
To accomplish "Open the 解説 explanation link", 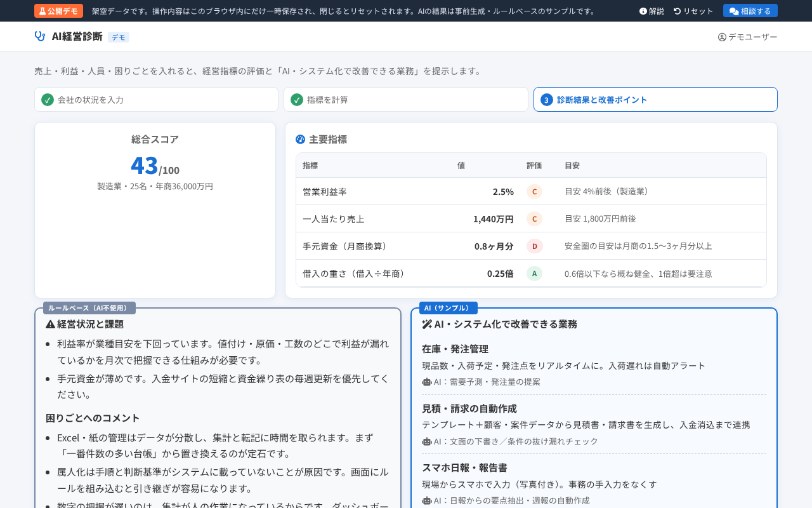I will [652, 11].
